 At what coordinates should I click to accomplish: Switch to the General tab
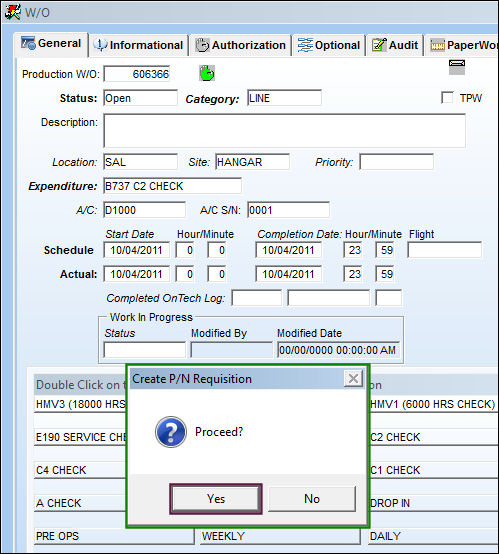click(x=51, y=43)
